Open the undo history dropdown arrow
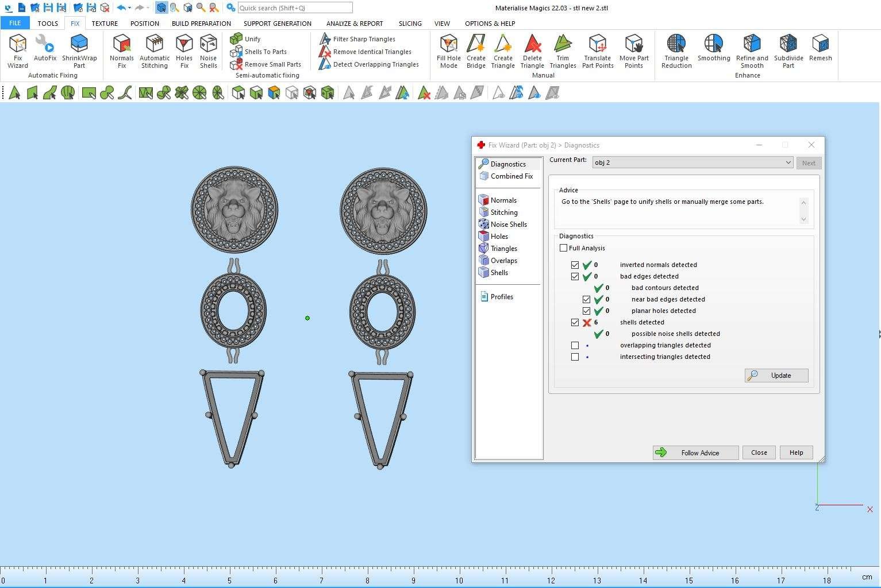881x588 pixels. point(130,8)
